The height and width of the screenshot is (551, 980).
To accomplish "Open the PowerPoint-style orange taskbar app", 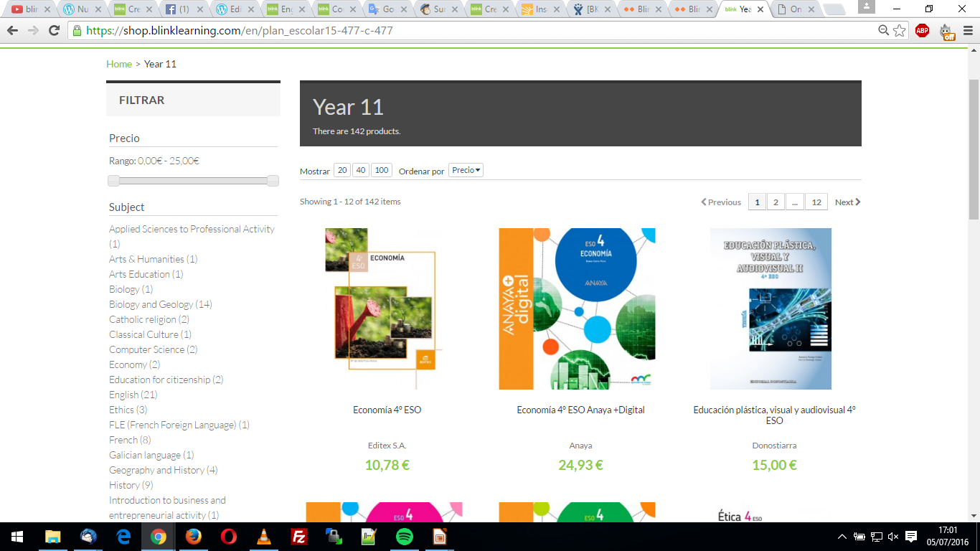I will coord(440,537).
